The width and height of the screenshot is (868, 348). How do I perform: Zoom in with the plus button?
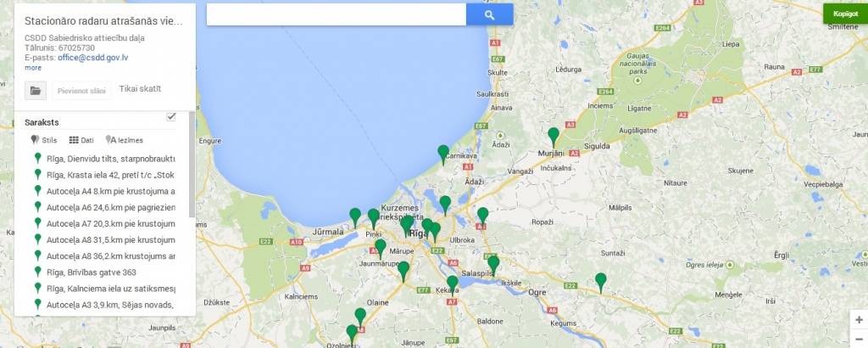[x=859, y=320]
